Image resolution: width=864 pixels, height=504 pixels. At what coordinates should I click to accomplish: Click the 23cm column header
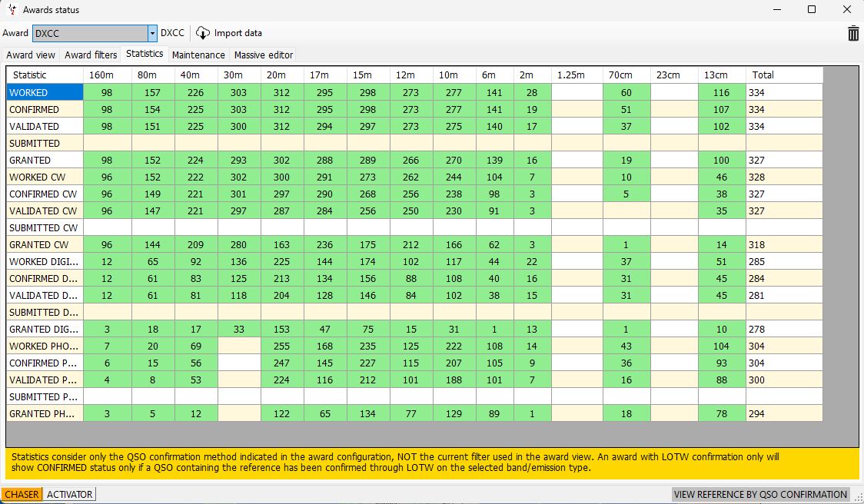tap(674, 75)
